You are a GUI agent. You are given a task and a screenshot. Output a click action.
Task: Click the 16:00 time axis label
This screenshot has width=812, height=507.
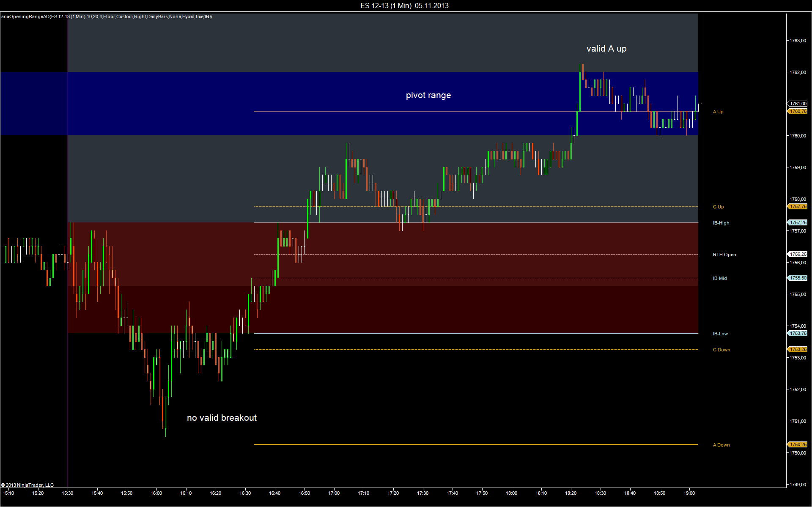pyautogui.click(x=156, y=493)
